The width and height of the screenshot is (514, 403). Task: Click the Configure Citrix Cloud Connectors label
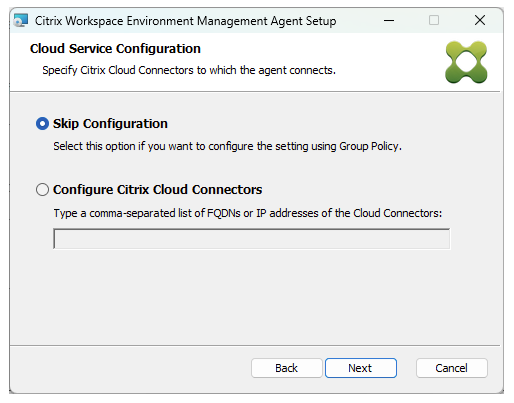(158, 189)
